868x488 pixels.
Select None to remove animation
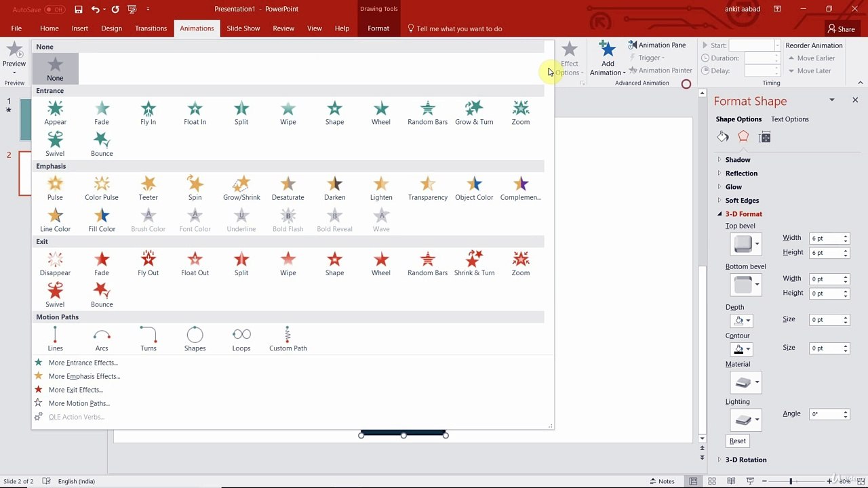click(x=55, y=68)
